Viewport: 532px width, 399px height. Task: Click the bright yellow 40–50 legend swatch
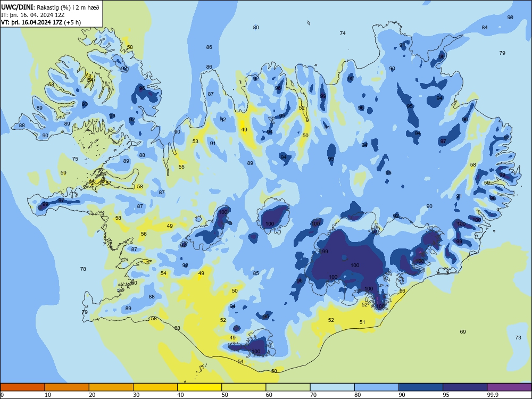coord(199,387)
